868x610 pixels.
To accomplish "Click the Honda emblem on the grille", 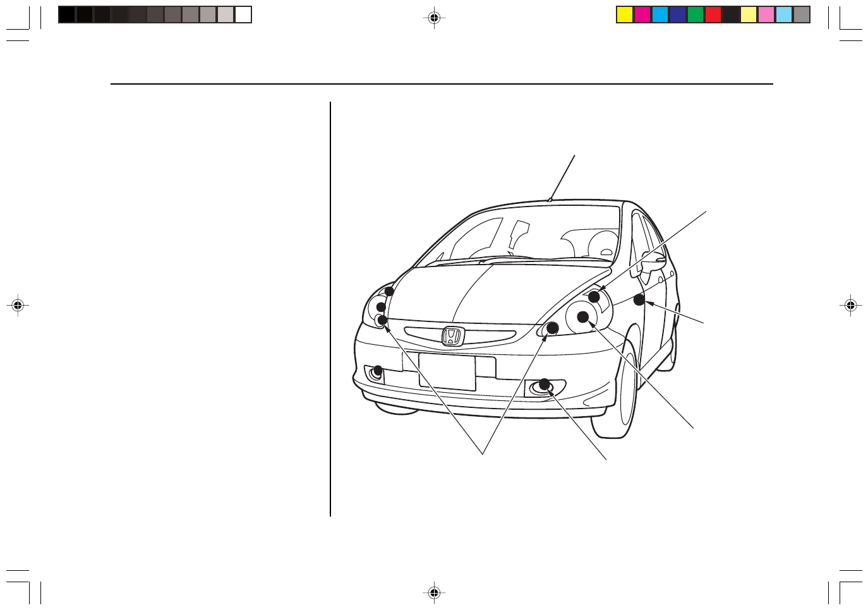I will click(452, 335).
